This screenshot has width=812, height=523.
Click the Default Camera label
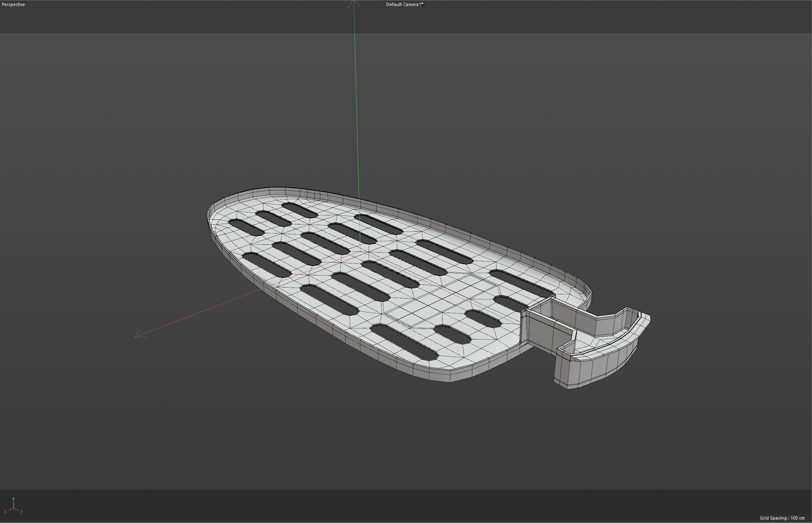pyautogui.click(x=402, y=5)
